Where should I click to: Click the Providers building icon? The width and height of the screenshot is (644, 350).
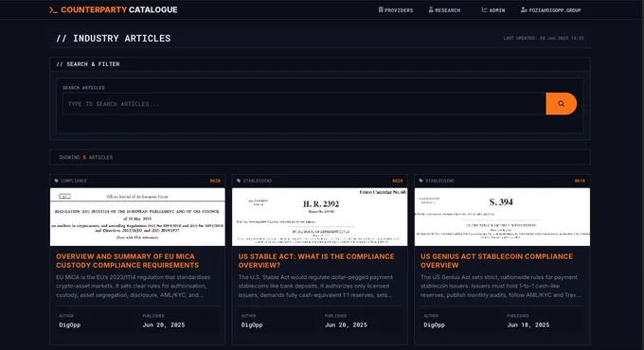381,9
